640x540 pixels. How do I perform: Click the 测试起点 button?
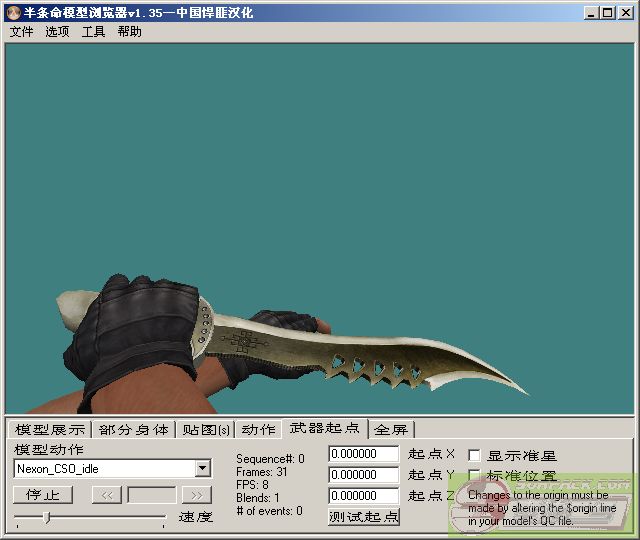click(x=364, y=517)
